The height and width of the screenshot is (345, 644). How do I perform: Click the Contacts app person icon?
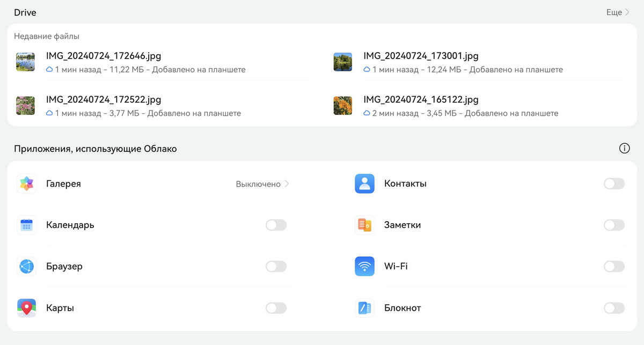(364, 184)
